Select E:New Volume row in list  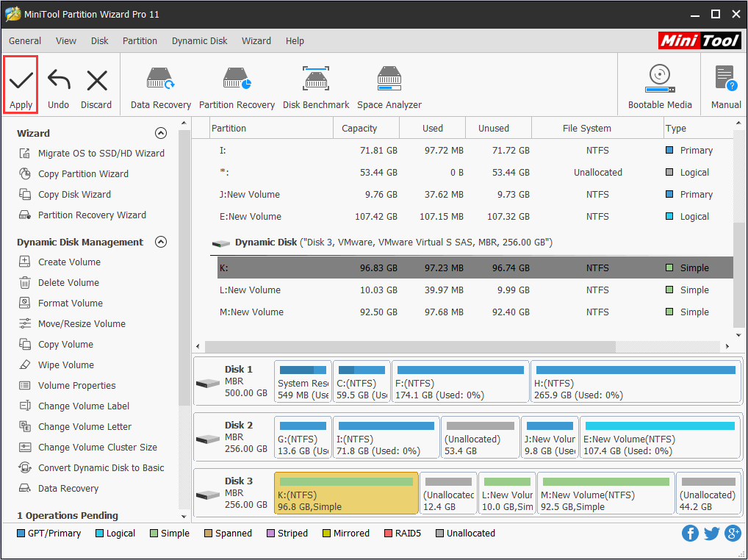475,217
